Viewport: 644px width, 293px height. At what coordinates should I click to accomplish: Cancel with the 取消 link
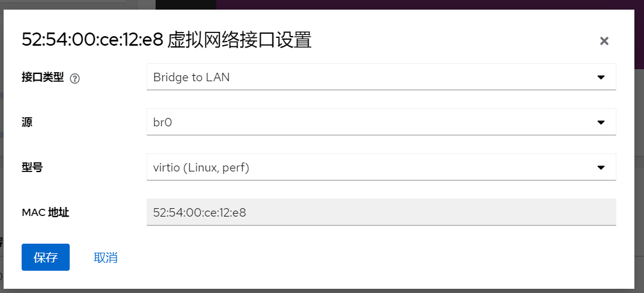tap(106, 258)
